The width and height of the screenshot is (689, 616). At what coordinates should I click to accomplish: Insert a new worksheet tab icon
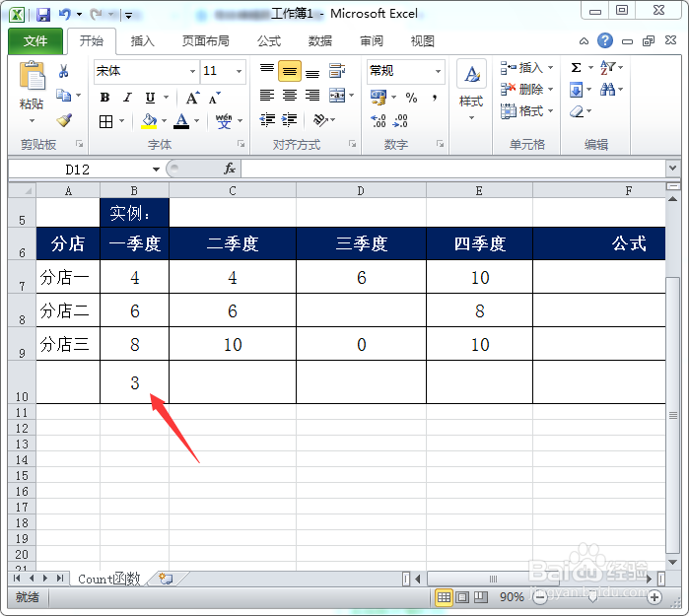(x=166, y=579)
